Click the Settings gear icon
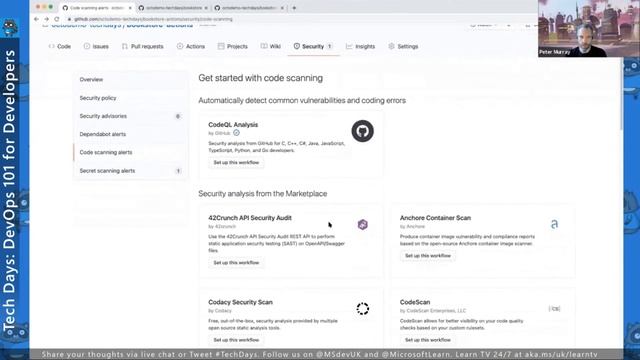The height and width of the screenshot is (360, 640). [391, 46]
